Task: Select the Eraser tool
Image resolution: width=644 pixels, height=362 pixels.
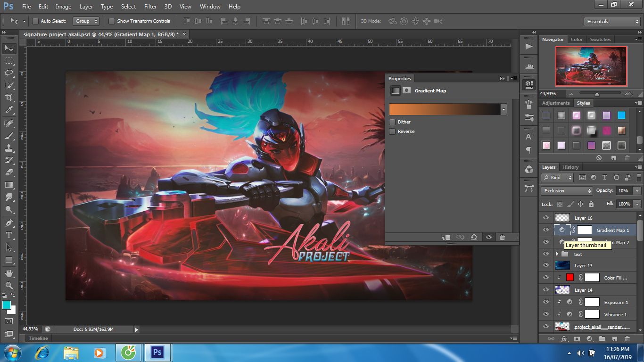Action: 9,173
